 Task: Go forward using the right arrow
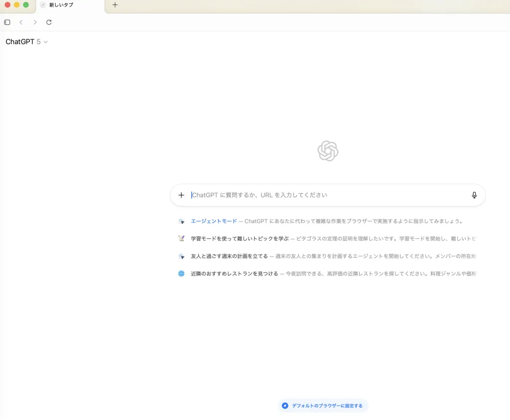click(35, 22)
